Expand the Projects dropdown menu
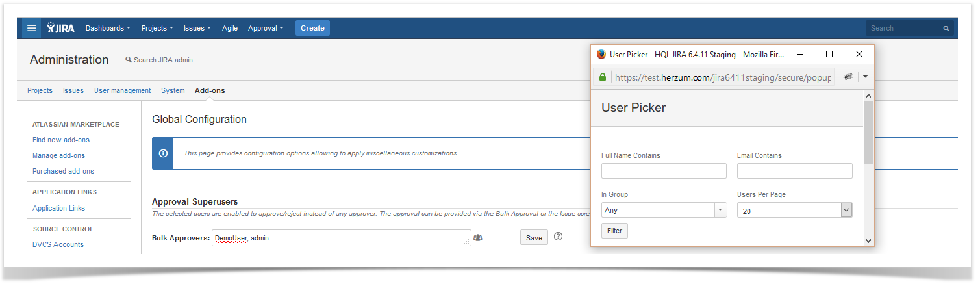 [x=157, y=28]
